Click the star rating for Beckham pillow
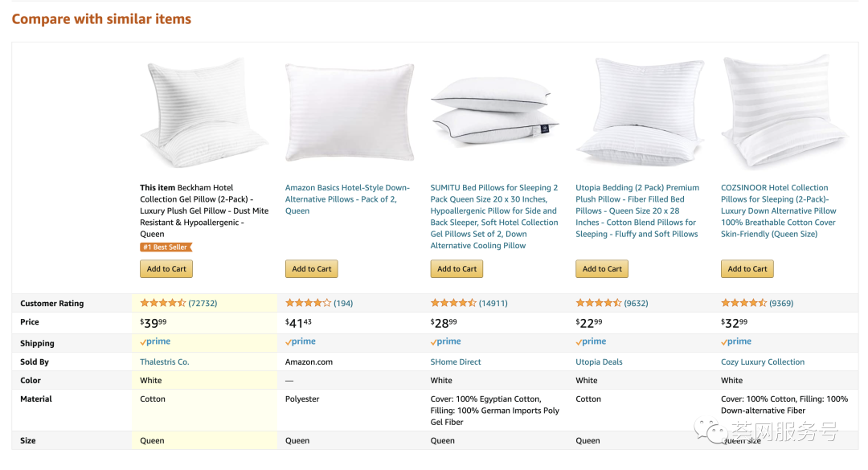This screenshot has height=470, width=868. tap(163, 304)
